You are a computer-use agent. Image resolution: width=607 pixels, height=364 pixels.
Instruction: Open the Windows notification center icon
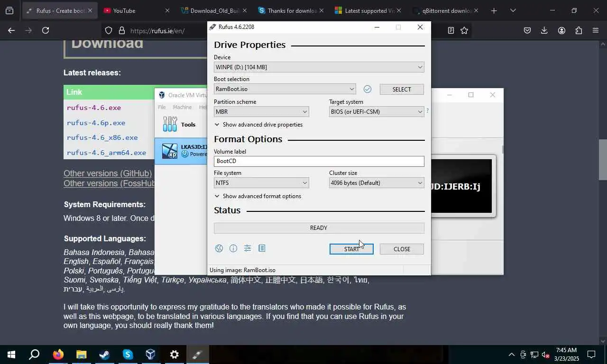click(x=591, y=355)
